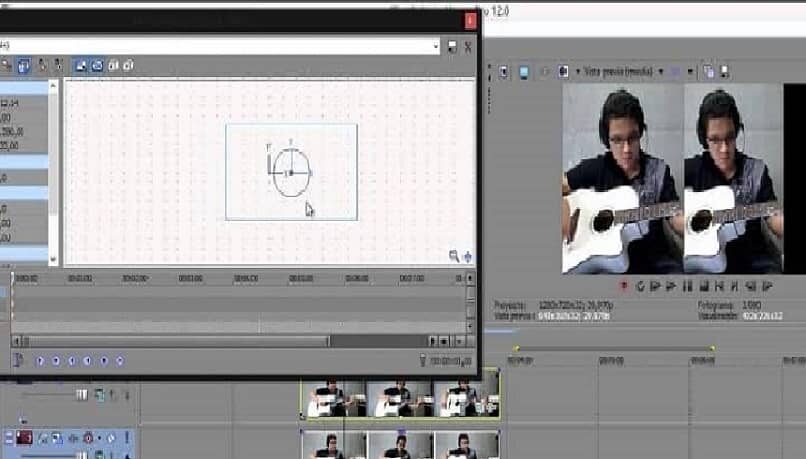Open Video Output FX in the preview toolbar

pyautogui.click(x=544, y=72)
